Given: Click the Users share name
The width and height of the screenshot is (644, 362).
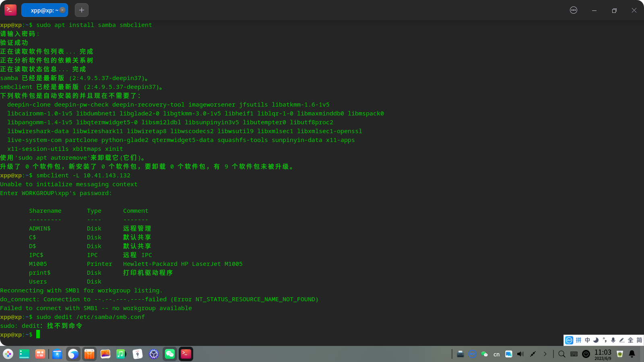Looking at the screenshot, I should pos(38,282).
